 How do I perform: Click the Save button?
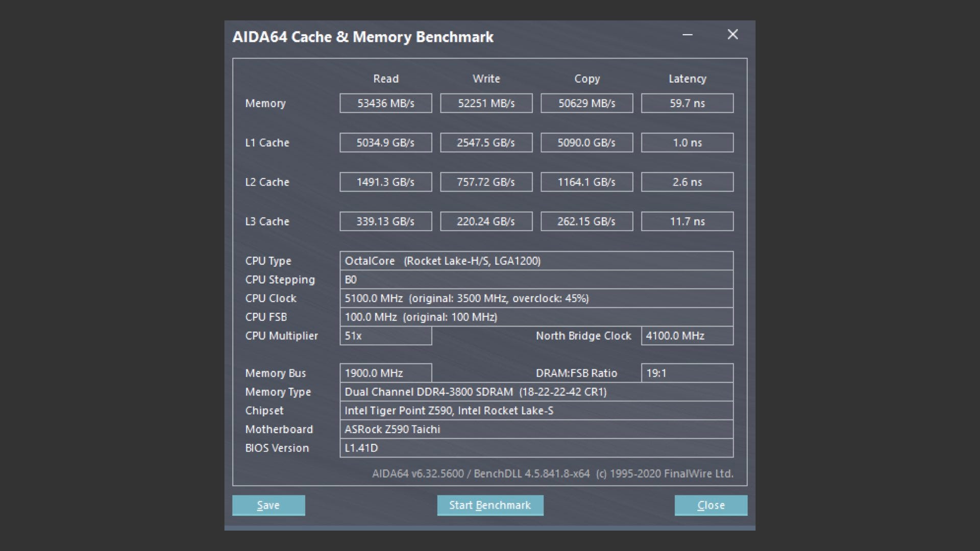pyautogui.click(x=268, y=505)
